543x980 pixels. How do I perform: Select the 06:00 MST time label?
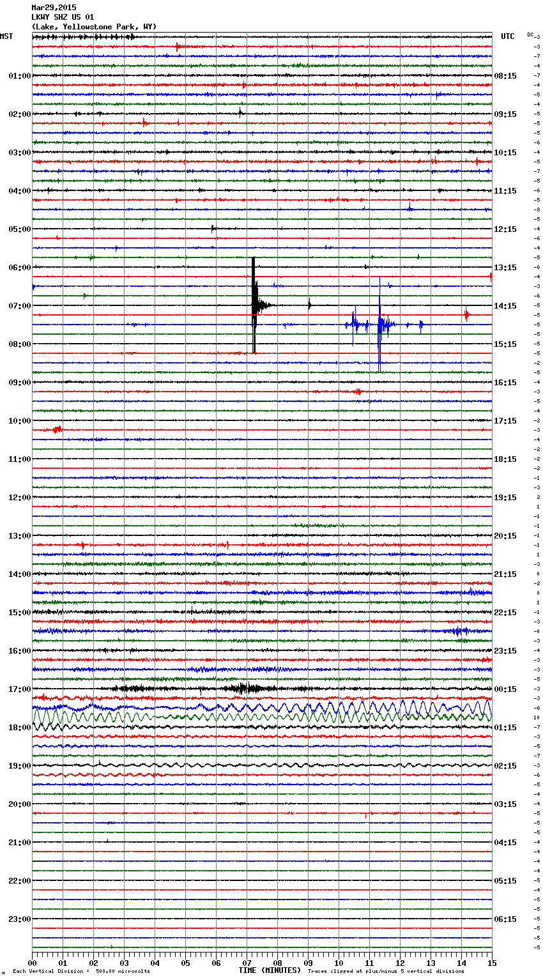[20, 268]
